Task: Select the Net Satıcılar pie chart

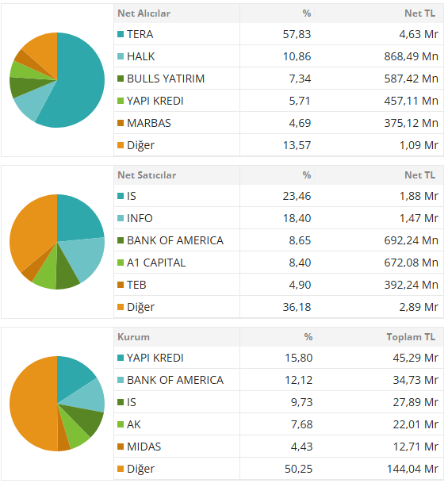Action: point(57,242)
